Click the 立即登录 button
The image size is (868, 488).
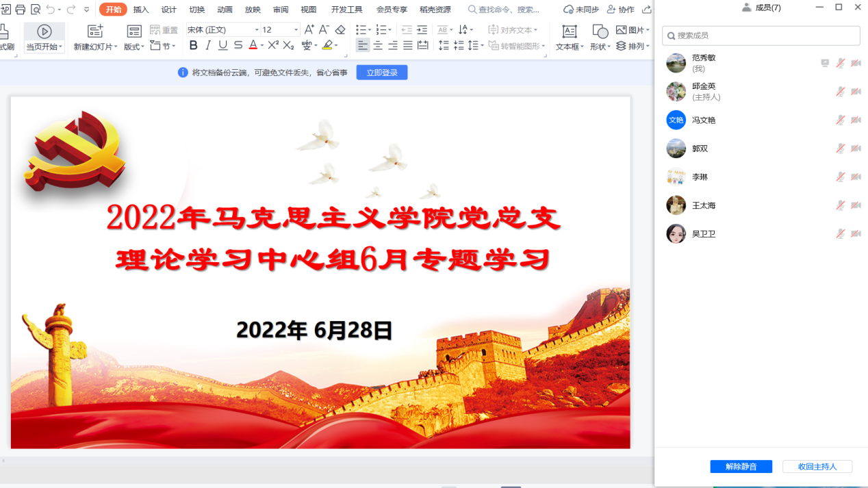coord(381,73)
